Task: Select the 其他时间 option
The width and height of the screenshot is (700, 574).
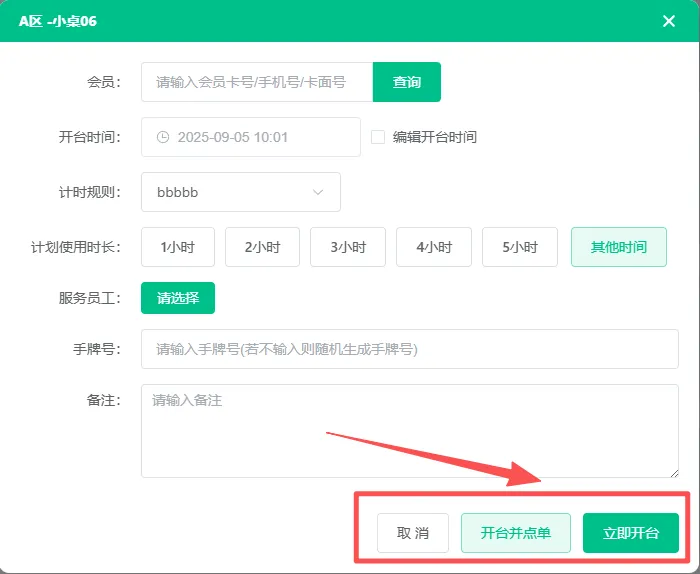Action: (x=618, y=247)
